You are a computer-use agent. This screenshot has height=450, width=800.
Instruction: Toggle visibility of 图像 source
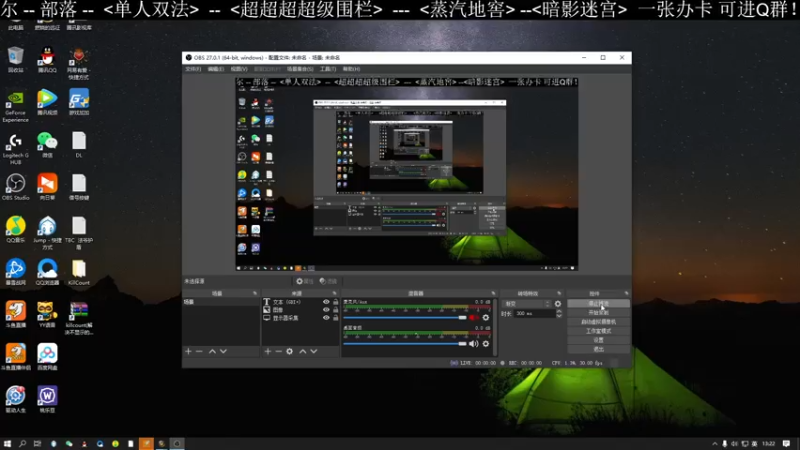pos(326,310)
